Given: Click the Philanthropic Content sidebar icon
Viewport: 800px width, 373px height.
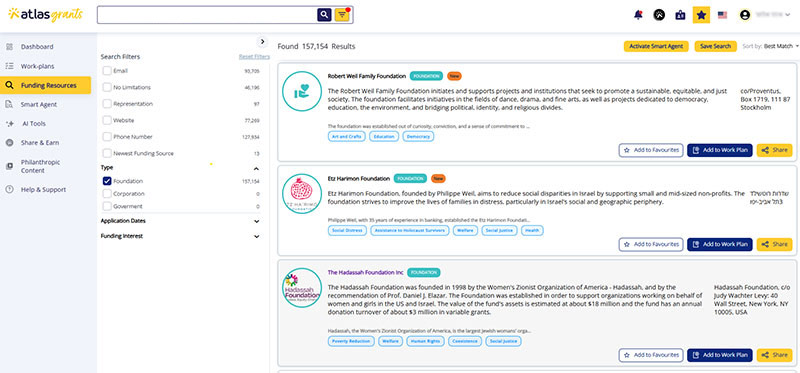Looking at the screenshot, I should [9, 166].
